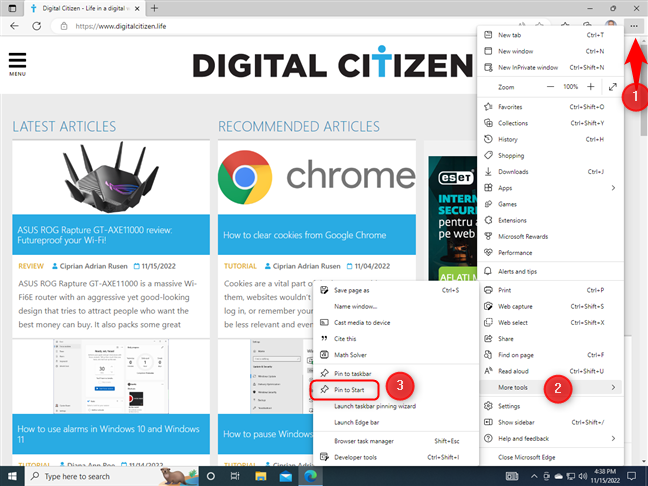Click the taskbar search box
Image resolution: width=648 pixels, height=486 pixels.
(112, 476)
